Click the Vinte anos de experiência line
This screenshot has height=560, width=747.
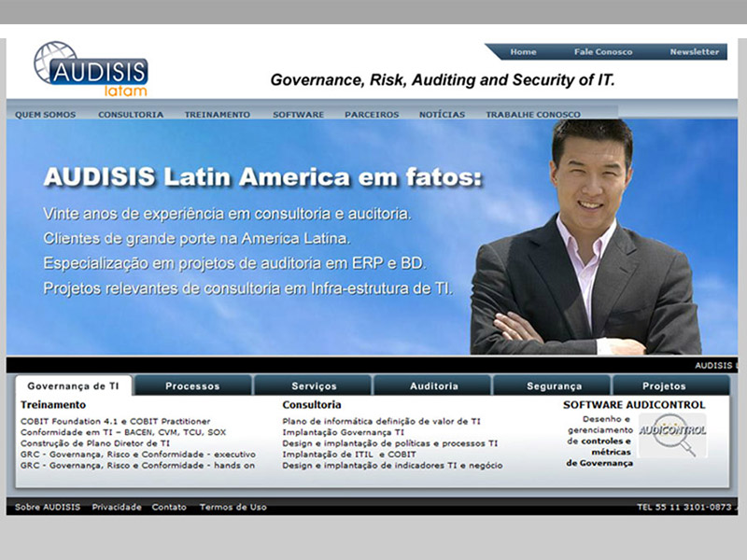click(227, 214)
